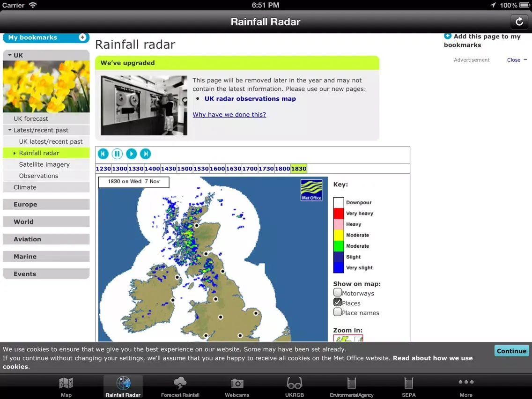532x399 pixels.
Task: Open the Webcams camera tab
Action: point(237,387)
